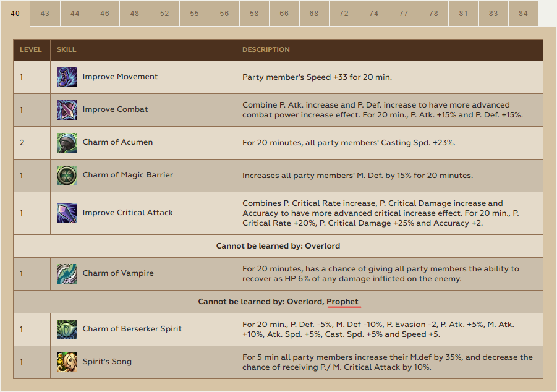Click the Charm of Magic Barrier icon
This screenshot has width=557, height=392.
point(67,176)
